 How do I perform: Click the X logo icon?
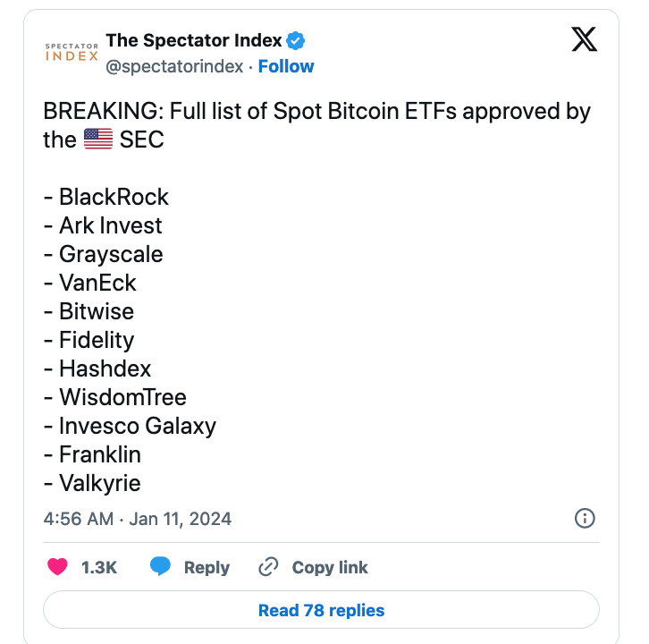(x=584, y=39)
